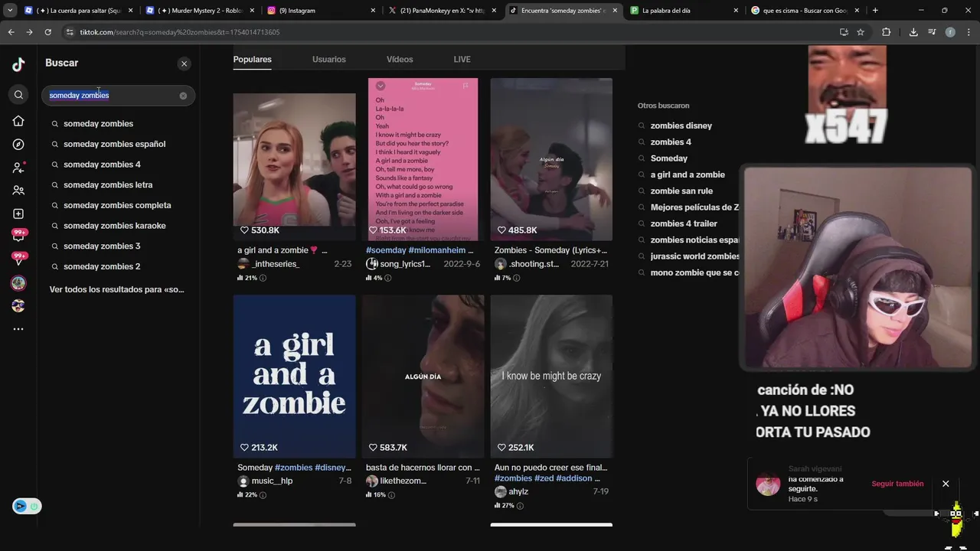980x551 pixels.
Task: Clear the search field with the x icon
Action: (x=183, y=96)
